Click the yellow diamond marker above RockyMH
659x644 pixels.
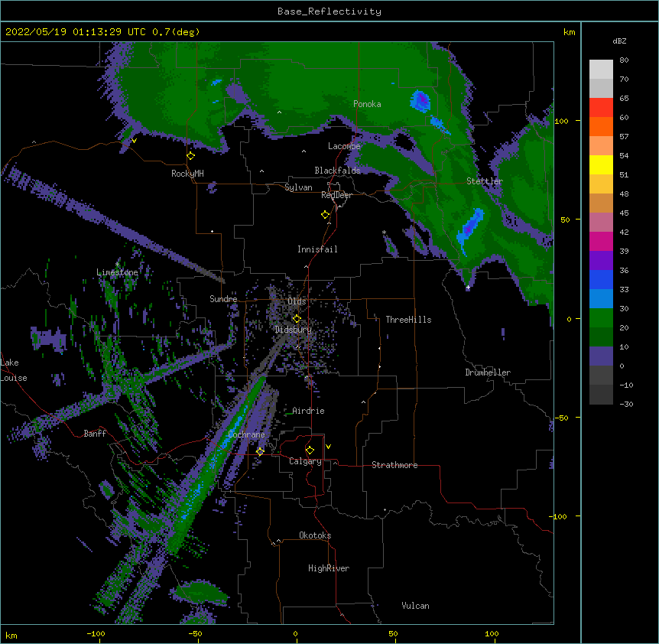tap(191, 156)
